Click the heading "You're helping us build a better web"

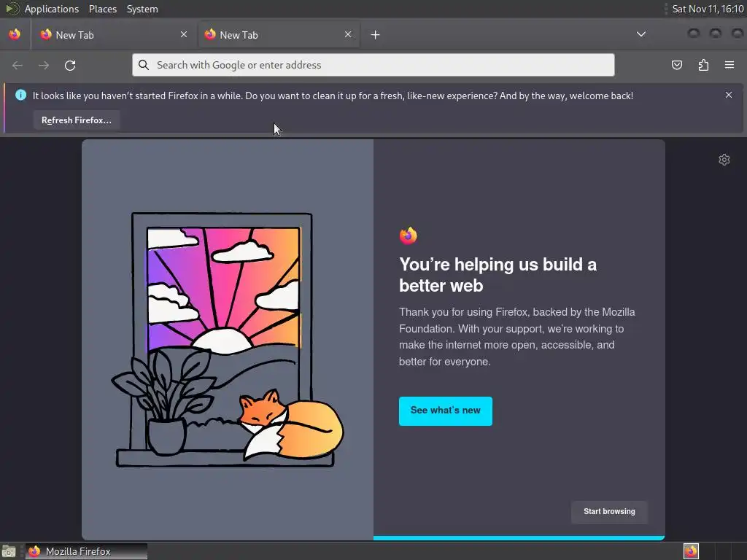(498, 275)
